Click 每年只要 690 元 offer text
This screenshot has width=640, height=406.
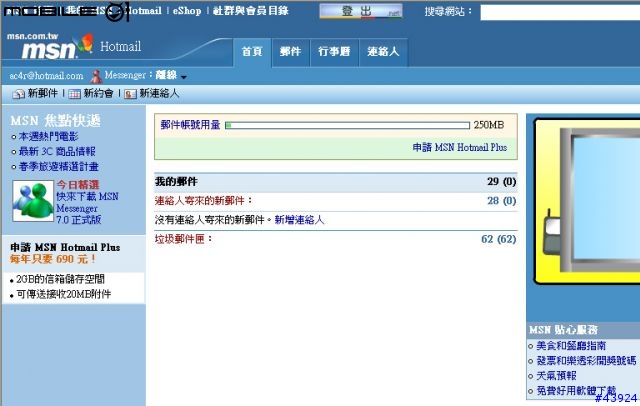(x=53, y=259)
